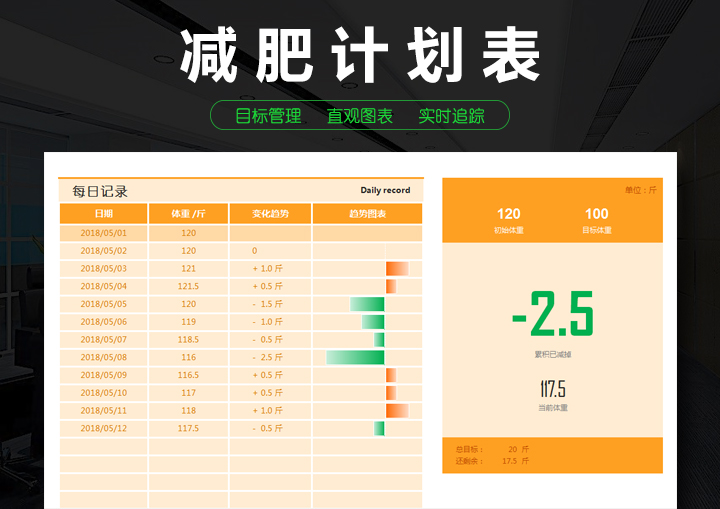Select the 日期 column header
Viewport: 720px width, 509px height.
pos(104,214)
